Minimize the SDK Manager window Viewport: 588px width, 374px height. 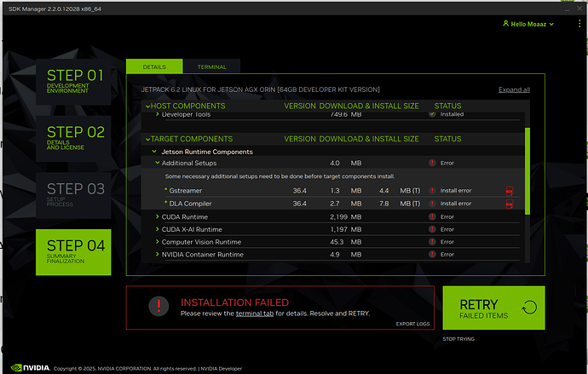pyautogui.click(x=567, y=9)
